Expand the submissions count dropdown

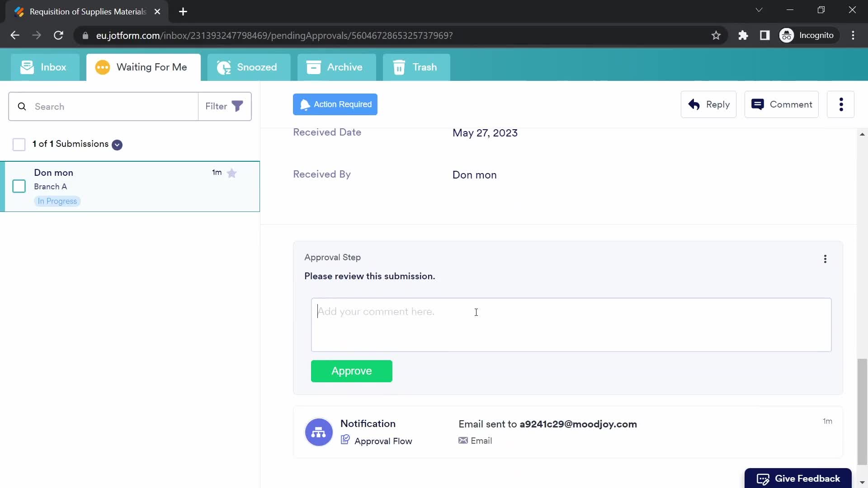(117, 144)
